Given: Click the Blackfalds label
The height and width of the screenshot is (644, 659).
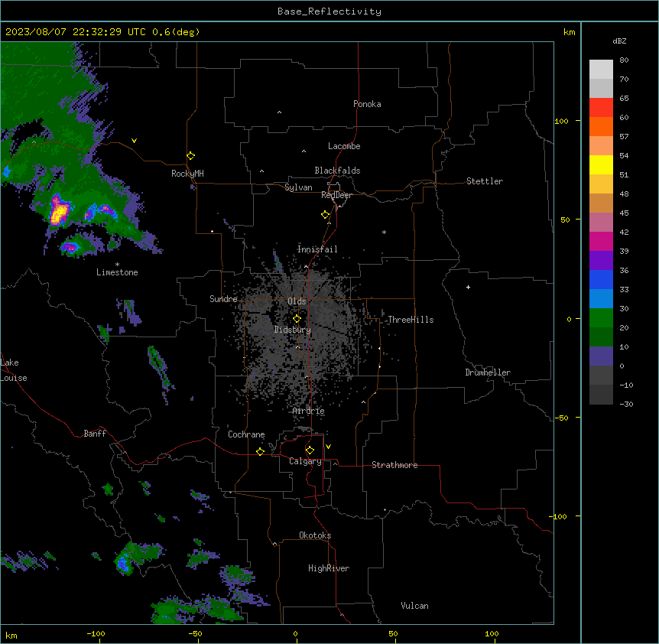Looking at the screenshot, I should click(x=337, y=171).
